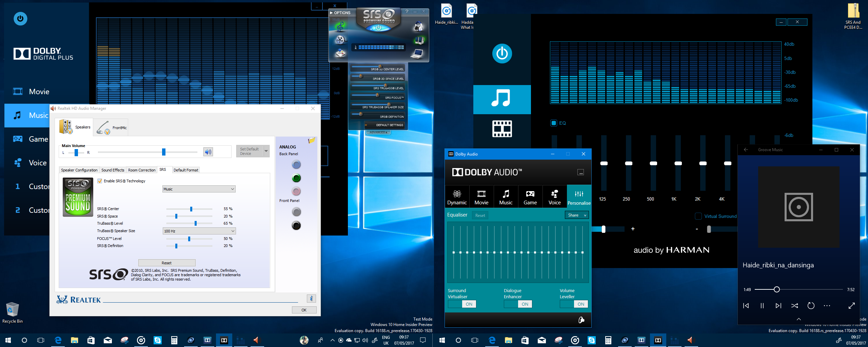
Task: Pause playback in Groove Music
Action: pos(762,306)
